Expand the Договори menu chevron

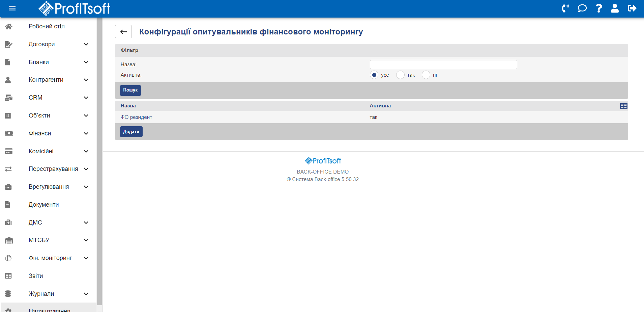click(86, 44)
